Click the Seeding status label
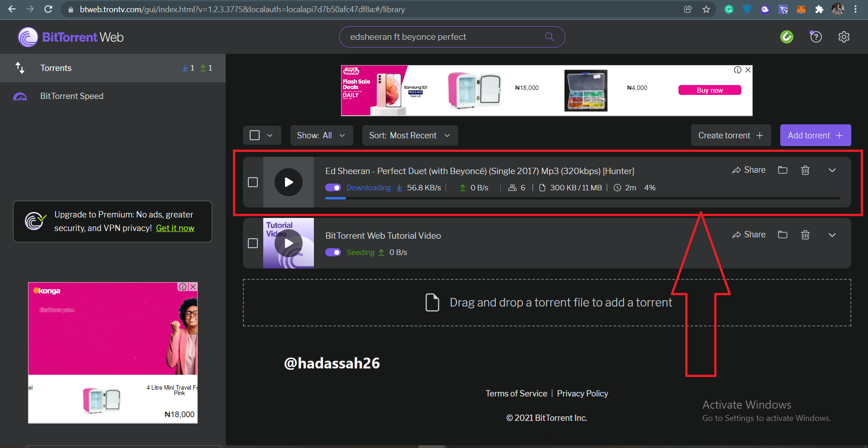This screenshot has width=868, height=448. coord(360,252)
